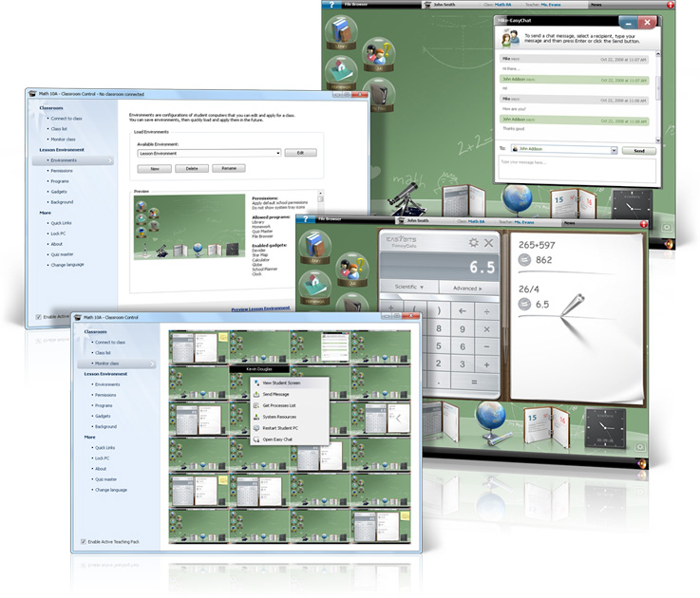Image resolution: width=700 pixels, height=598 pixels.
Task: Choose View Student Screen from the context menu
Action: tap(280, 383)
